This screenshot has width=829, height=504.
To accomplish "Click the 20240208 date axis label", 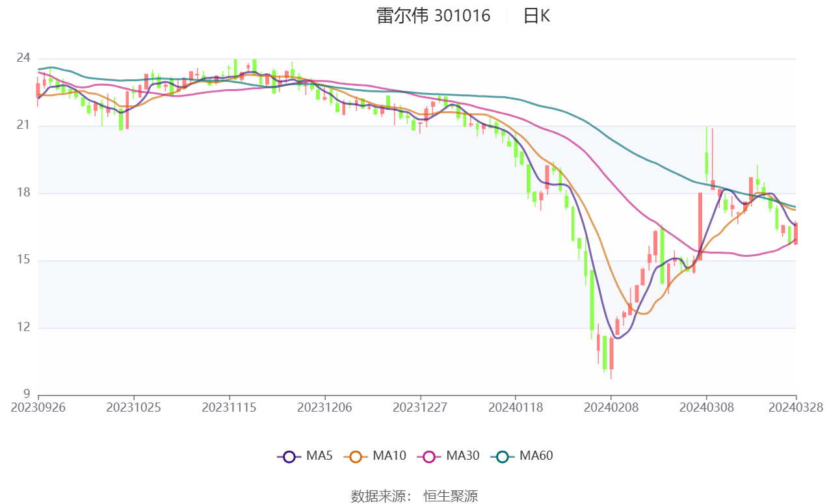I will [611, 408].
